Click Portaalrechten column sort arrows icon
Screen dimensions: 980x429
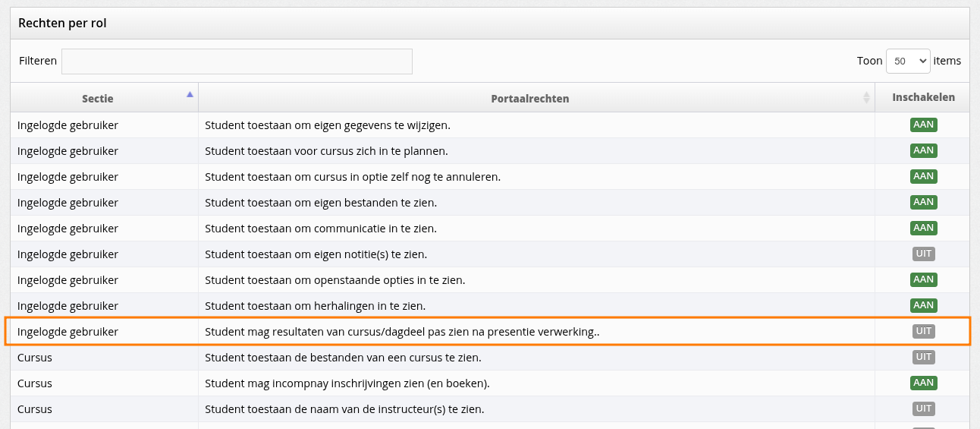point(866,98)
